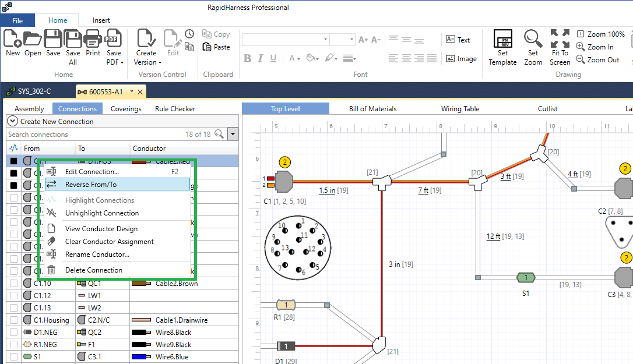Click the Copy button in Clipboard

[x=216, y=34]
